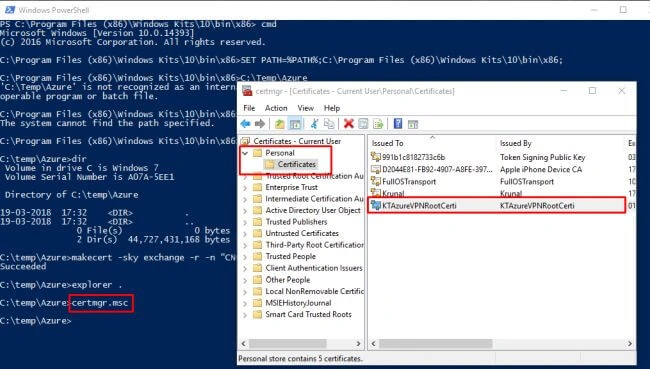Click the Export List icon
Image resolution: width=650 pixels, height=369 pixels.
(378, 124)
